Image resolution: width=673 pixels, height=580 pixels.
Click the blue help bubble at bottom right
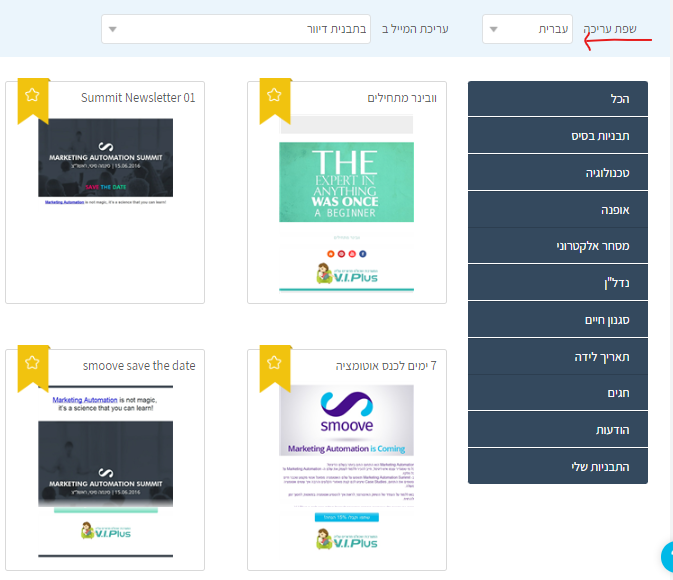point(667,557)
